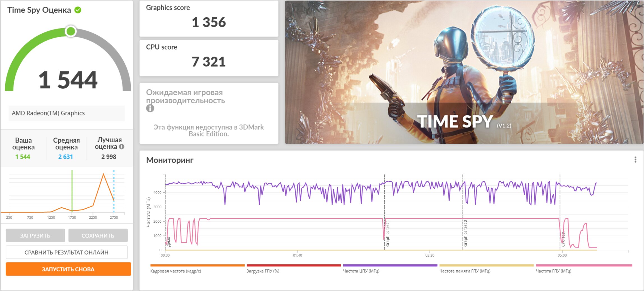Click the Time Spy Оценка title
This screenshot has height=291, width=644.
pyautogui.click(x=39, y=10)
